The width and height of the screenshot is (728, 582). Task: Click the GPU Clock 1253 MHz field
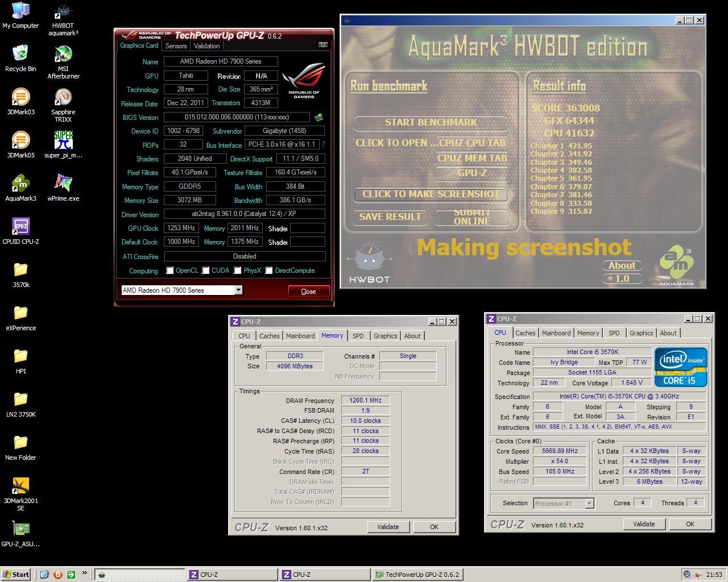(x=181, y=228)
